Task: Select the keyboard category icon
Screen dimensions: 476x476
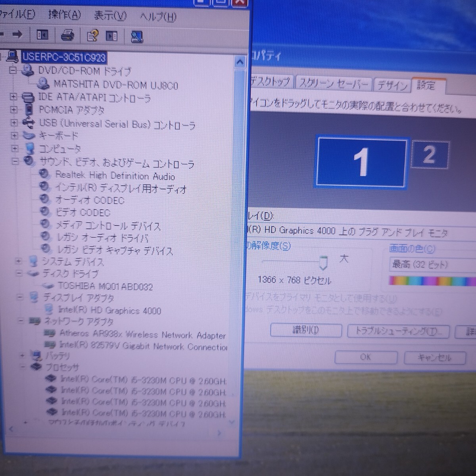Action: click(x=29, y=135)
